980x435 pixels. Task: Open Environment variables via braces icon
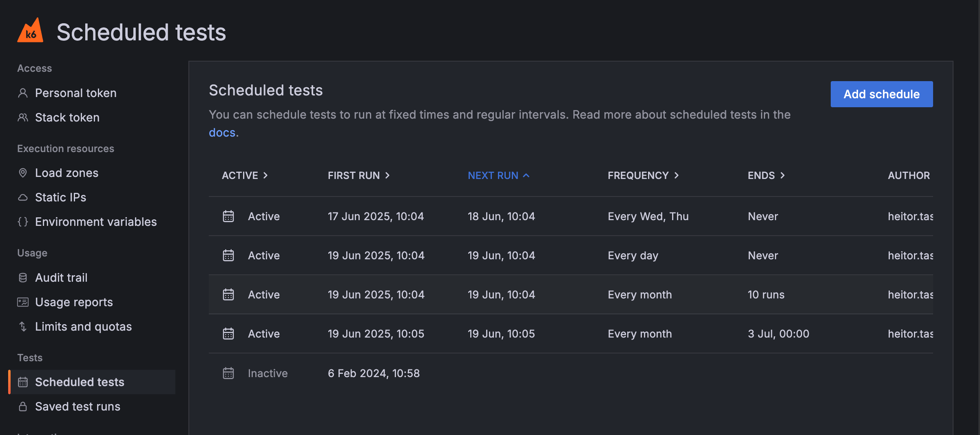pyautogui.click(x=22, y=221)
